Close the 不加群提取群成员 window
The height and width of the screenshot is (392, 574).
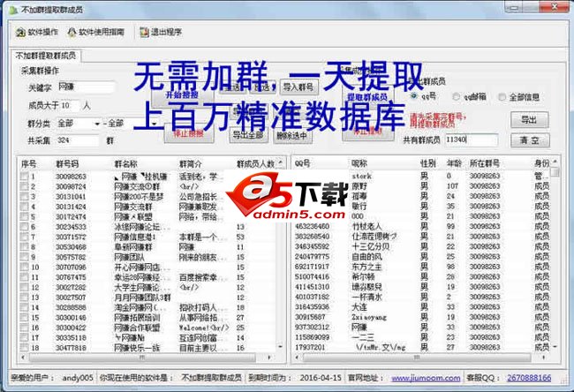[x=555, y=7]
